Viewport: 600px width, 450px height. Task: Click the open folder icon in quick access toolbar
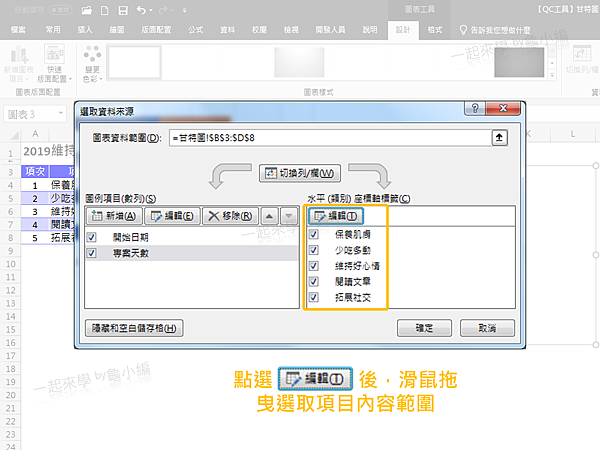pyautogui.click(x=87, y=10)
